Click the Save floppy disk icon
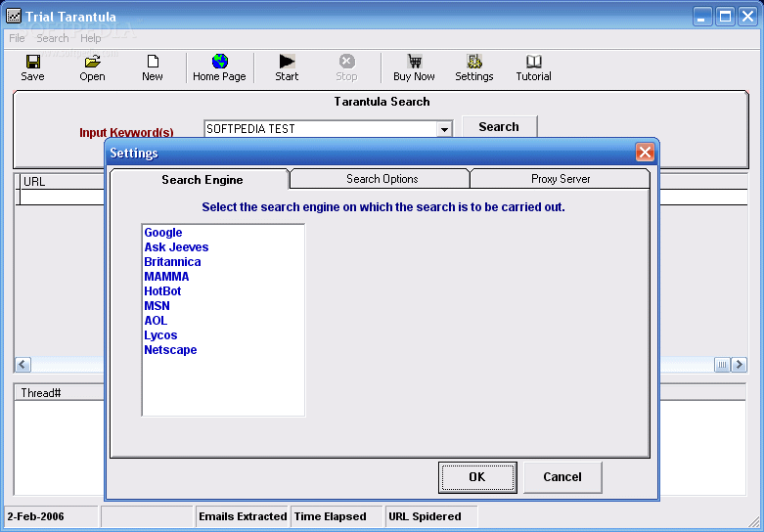This screenshot has height=532, width=764. (x=32, y=62)
